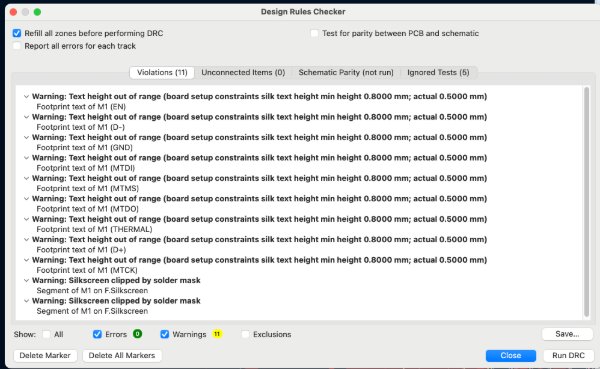Viewport: 600px width, 369px height.
Task: Click the Run DRC button
Action: [x=568, y=356]
